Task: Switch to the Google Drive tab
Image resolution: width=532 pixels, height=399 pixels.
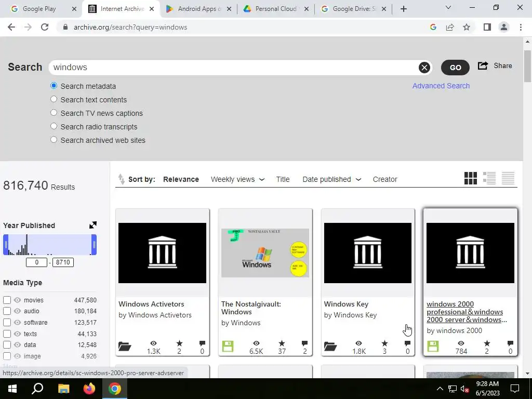Action: pos(353,9)
